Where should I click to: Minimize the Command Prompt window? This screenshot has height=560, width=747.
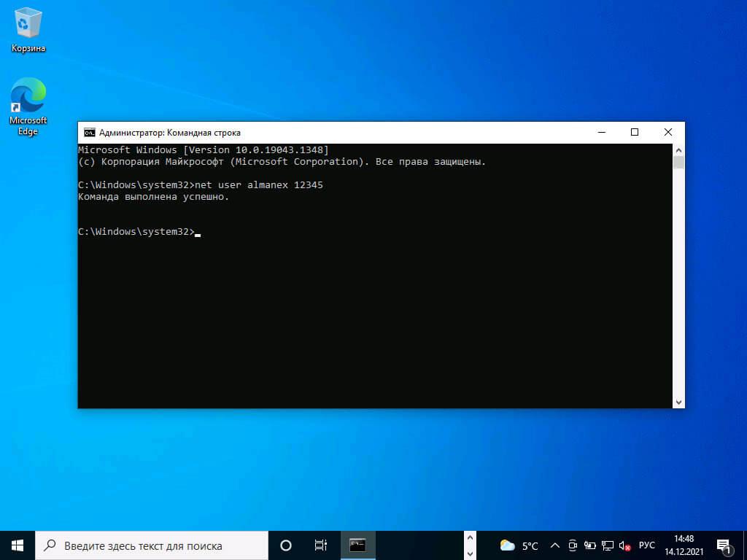(x=602, y=133)
